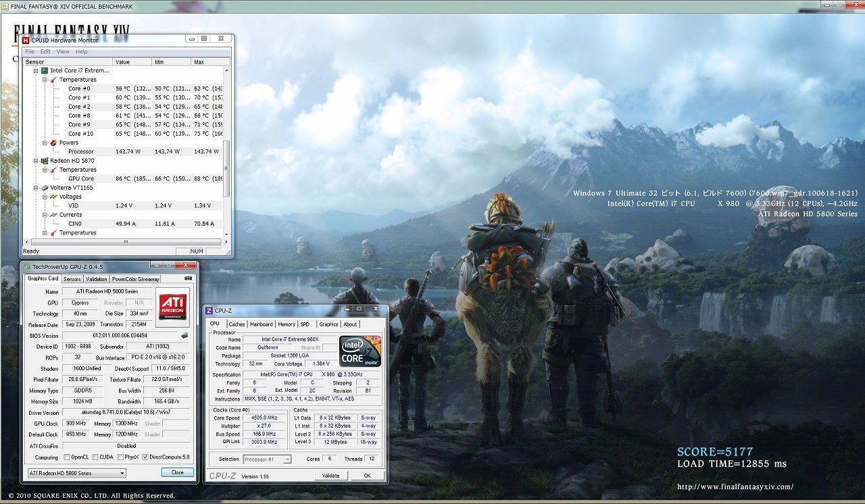Click the Volterra VT1165 chip icon
The width and height of the screenshot is (865, 504).
pyautogui.click(x=45, y=188)
